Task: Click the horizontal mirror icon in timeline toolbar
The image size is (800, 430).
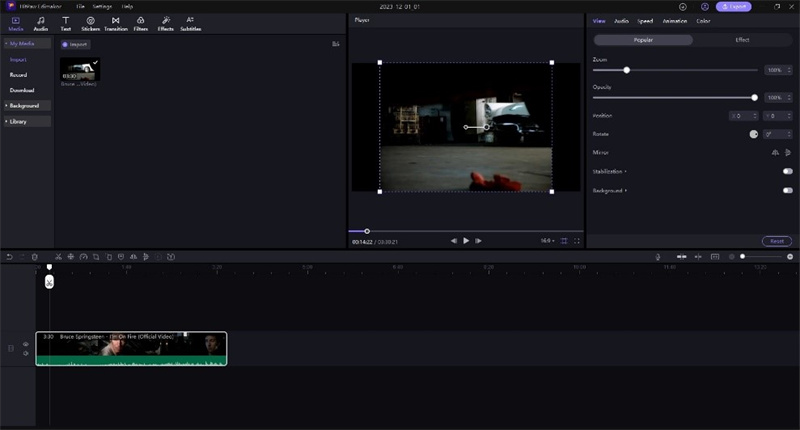Action: (133, 257)
